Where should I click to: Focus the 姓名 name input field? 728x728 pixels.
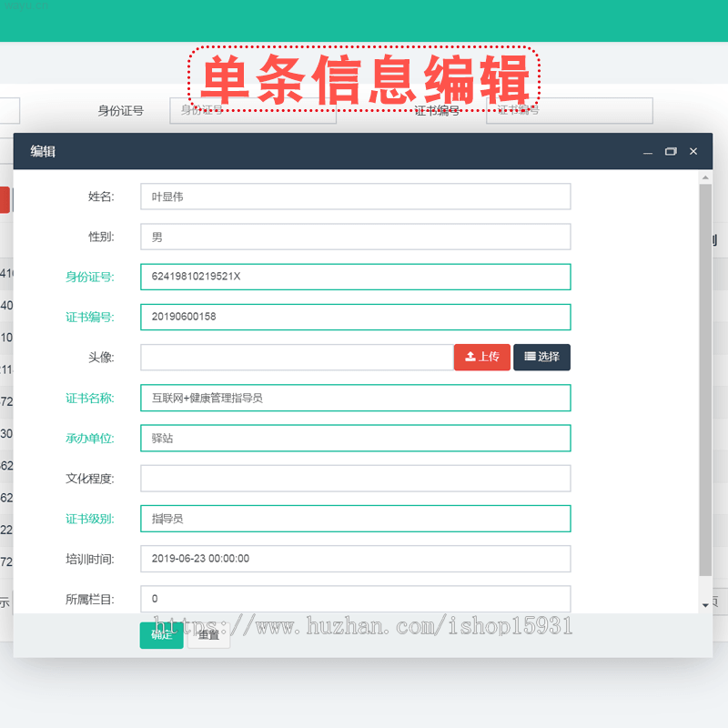pyautogui.click(x=356, y=197)
